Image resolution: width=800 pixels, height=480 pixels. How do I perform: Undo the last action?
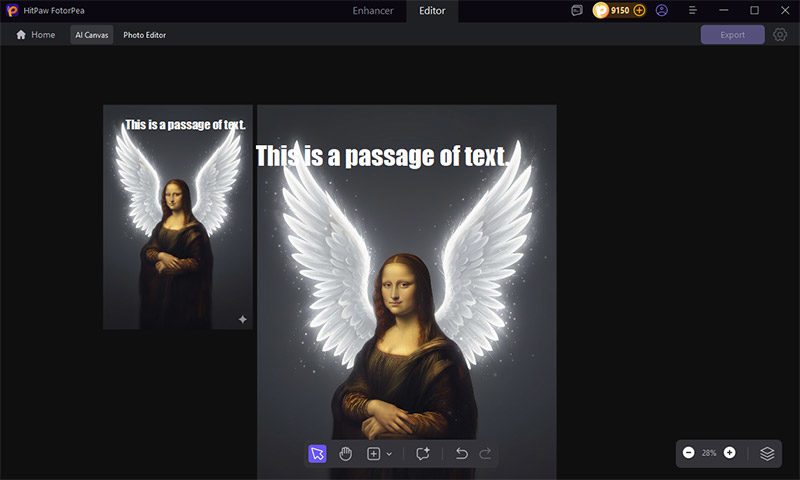click(x=461, y=453)
